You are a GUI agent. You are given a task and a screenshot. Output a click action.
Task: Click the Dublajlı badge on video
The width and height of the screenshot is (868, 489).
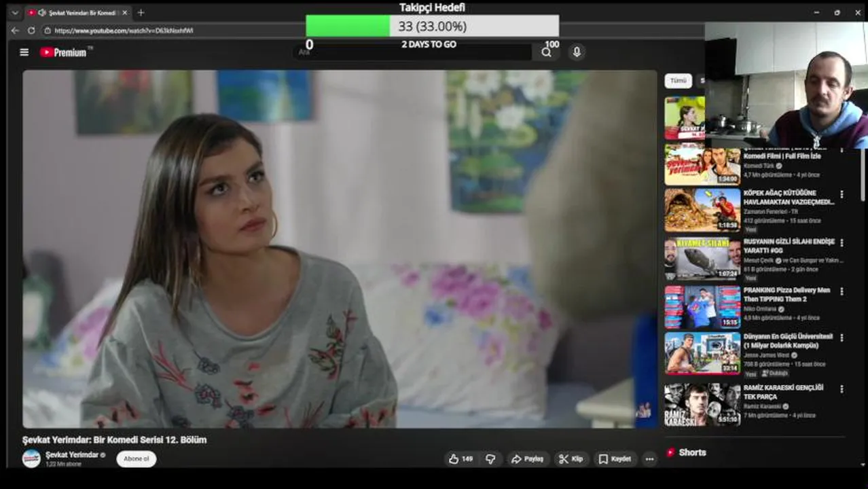(x=775, y=374)
